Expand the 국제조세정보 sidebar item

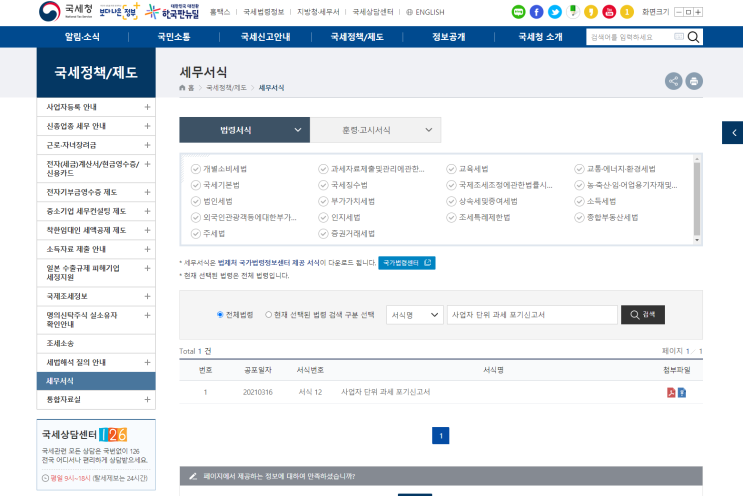click(147, 297)
